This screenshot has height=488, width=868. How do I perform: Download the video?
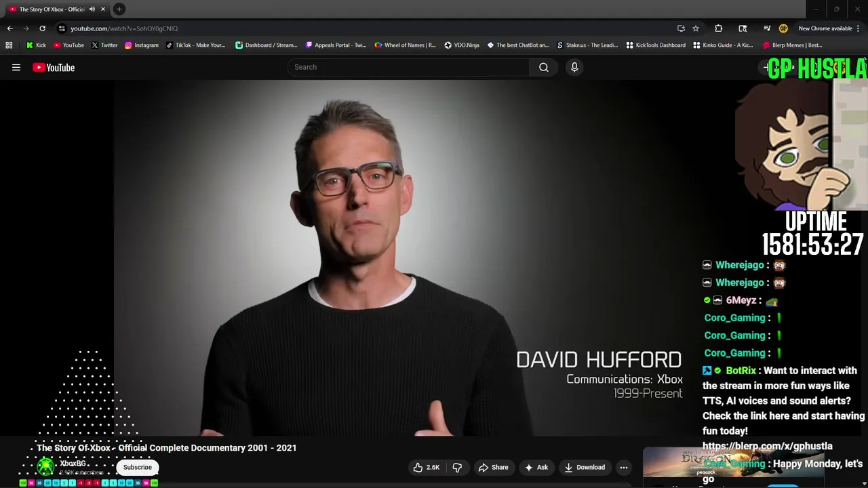point(585,467)
